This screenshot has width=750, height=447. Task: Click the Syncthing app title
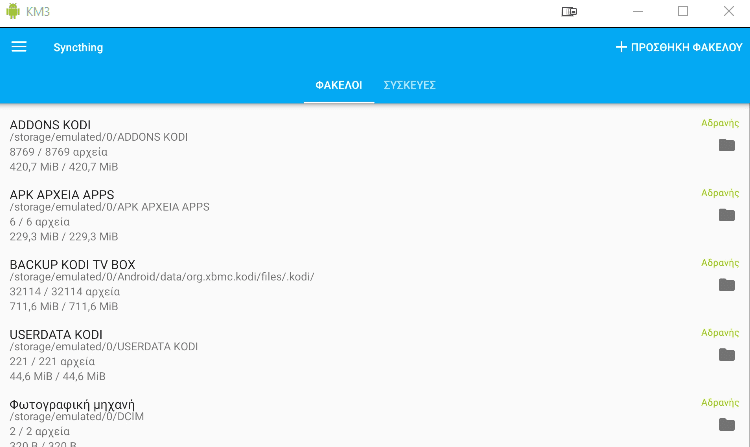click(78, 47)
